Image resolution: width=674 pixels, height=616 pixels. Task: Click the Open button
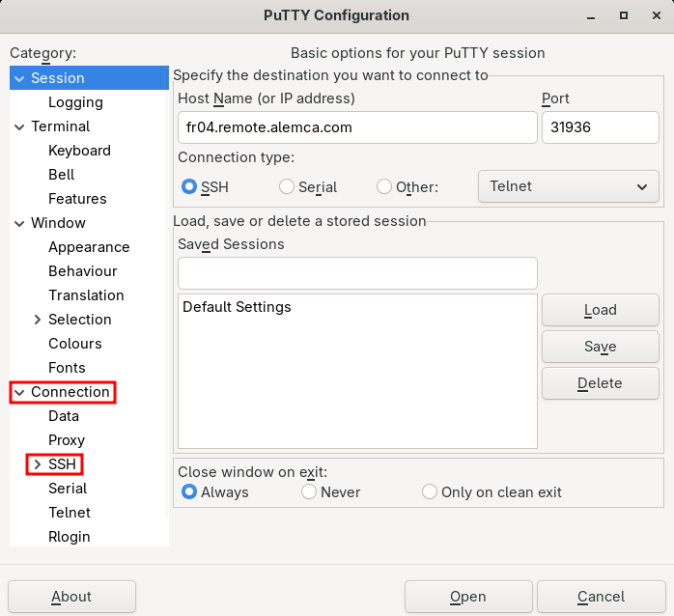pos(468,597)
